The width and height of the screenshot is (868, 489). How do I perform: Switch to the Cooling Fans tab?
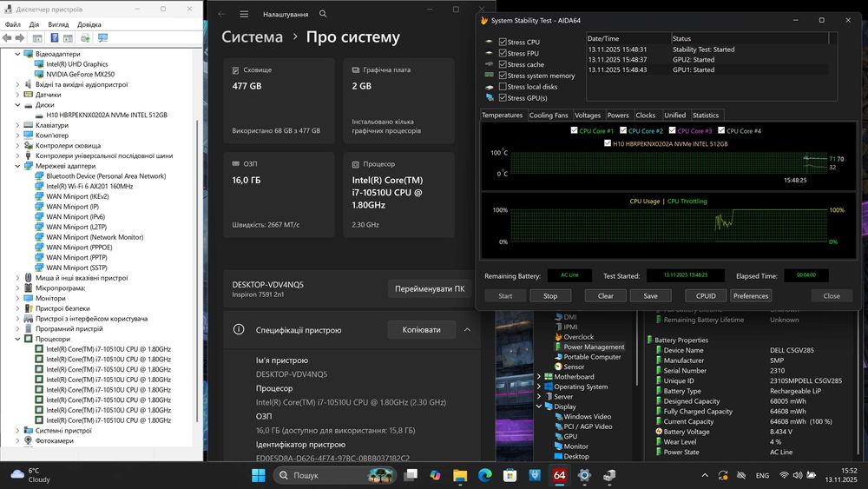point(549,116)
